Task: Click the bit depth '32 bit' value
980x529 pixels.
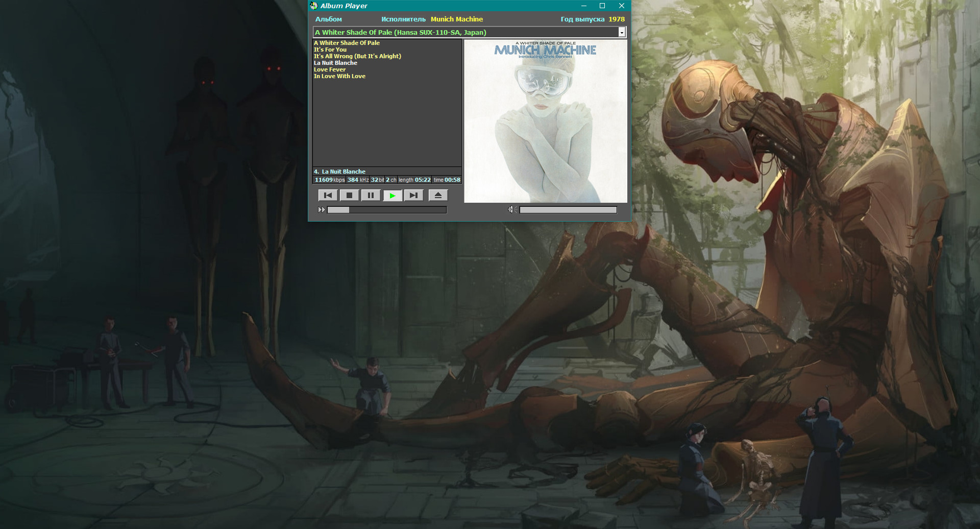Action: tap(377, 180)
